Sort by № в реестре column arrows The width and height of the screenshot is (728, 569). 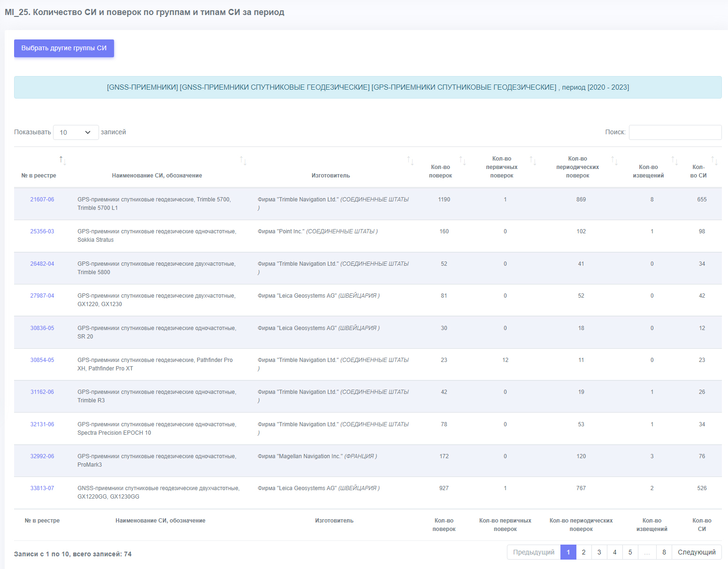click(62, 161)
